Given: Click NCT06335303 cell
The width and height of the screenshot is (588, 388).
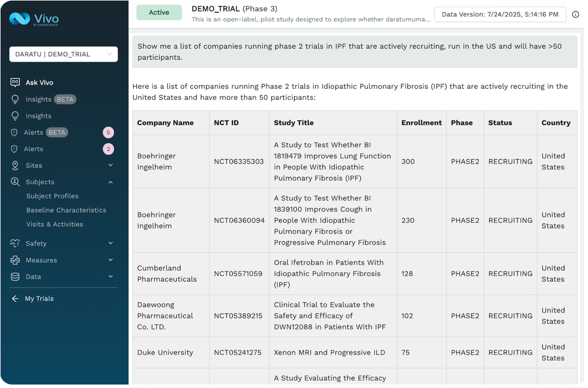Looking at the screenshot, I should click(x=239, y=161).
